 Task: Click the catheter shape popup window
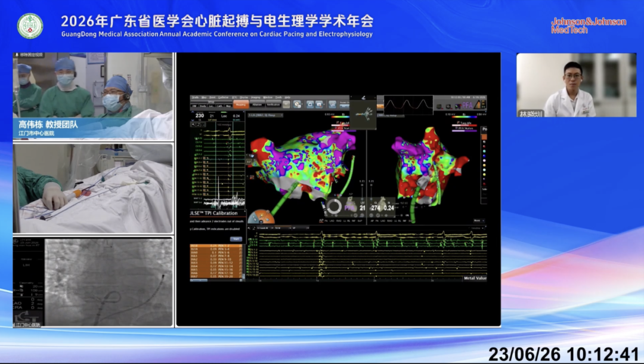pos(363,113)
